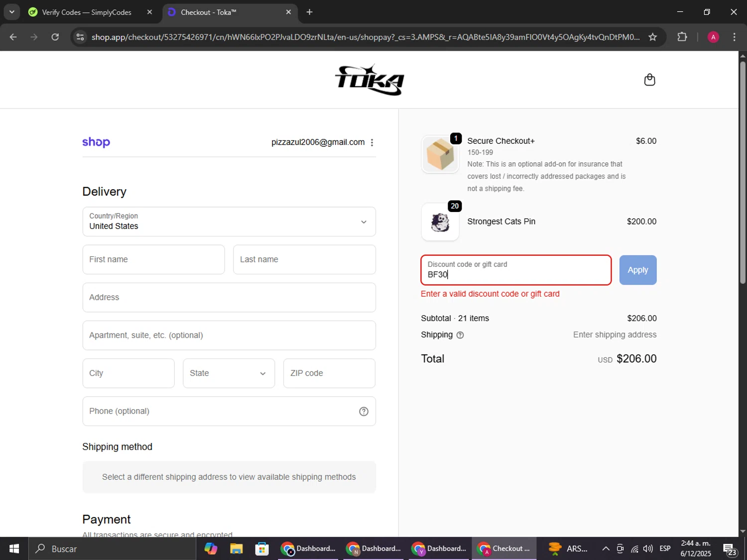Open Microsoft Store from the taskbar

pos(262,549)
